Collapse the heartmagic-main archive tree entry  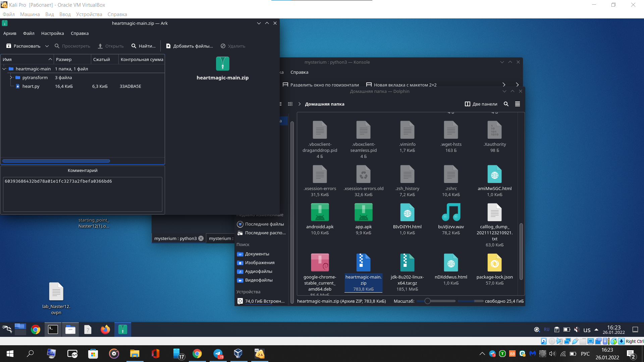[x=4, y=69]
